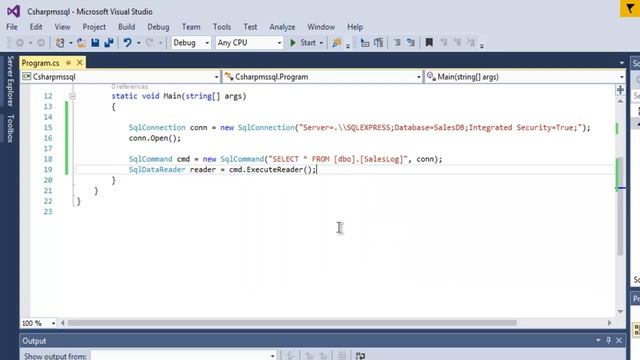Save Program.cs with the Save icon
Viewport: 640px width, 360px height.
point(95,42)
